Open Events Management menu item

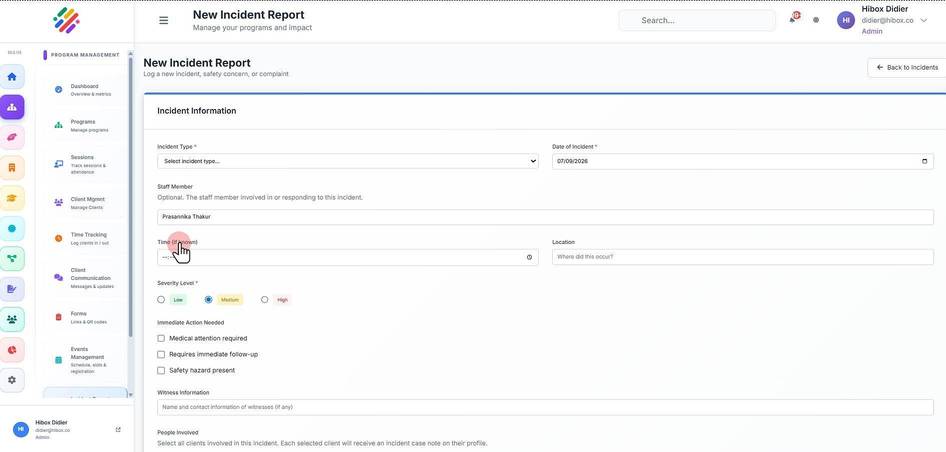tap(84, 360)
